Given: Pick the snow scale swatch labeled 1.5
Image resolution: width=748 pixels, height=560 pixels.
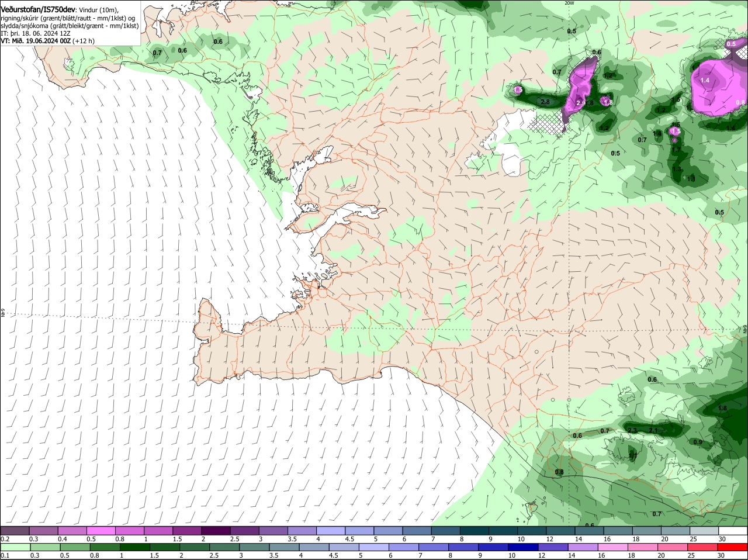Looking at the screenshot, I should (x=187, y=530).
